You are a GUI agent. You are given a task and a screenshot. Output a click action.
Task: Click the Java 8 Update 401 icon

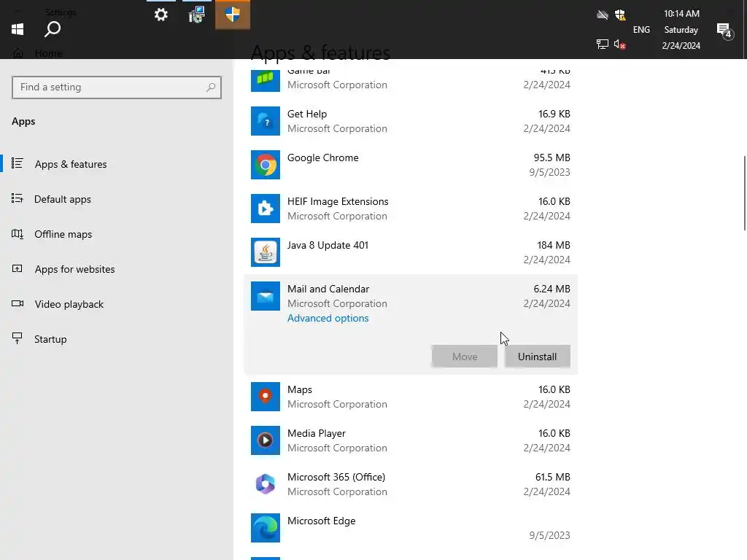[266, 252]
